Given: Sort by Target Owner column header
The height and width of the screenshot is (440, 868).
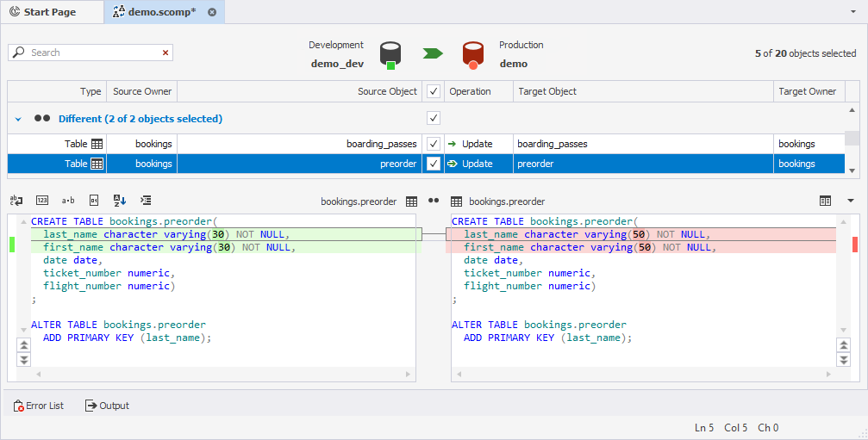Looking at the screenshot, I should (x=809, y=91).
